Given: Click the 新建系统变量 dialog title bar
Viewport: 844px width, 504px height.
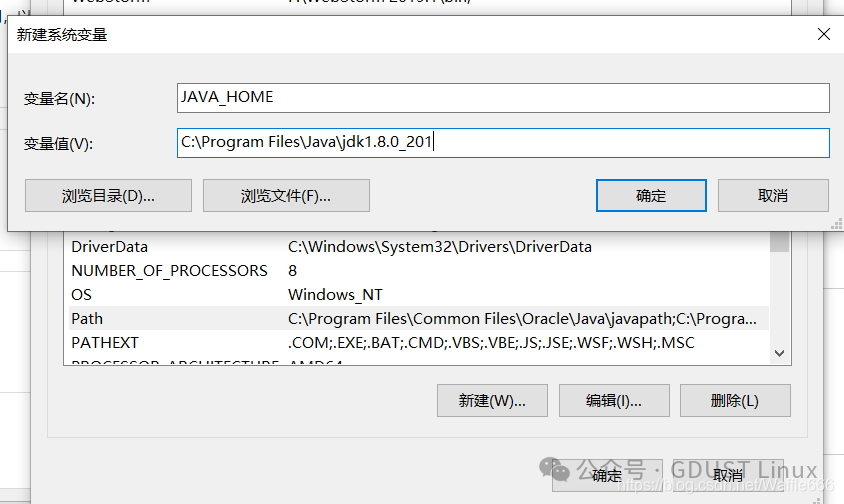Looking at the screenshot, I should 400,35.
